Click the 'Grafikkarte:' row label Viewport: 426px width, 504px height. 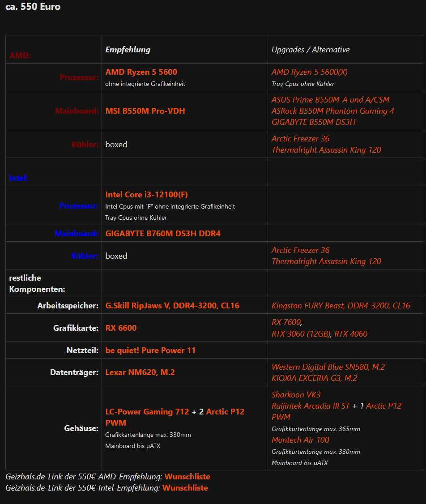(76, 328)
